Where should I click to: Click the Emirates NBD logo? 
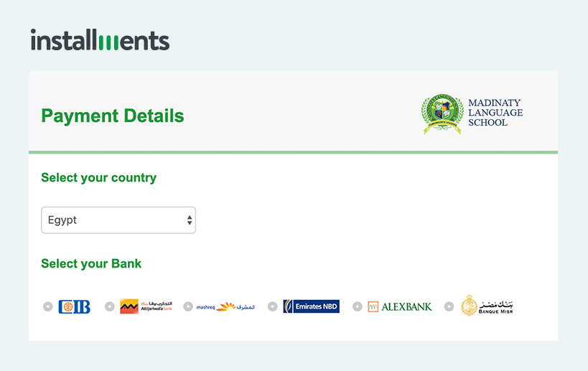click(312, 306)
